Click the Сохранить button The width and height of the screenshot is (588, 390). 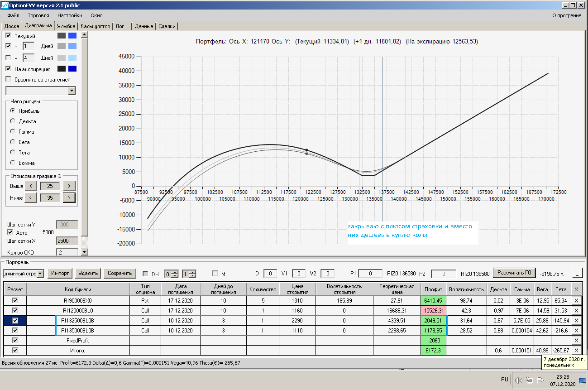click(x=120, y=273)
